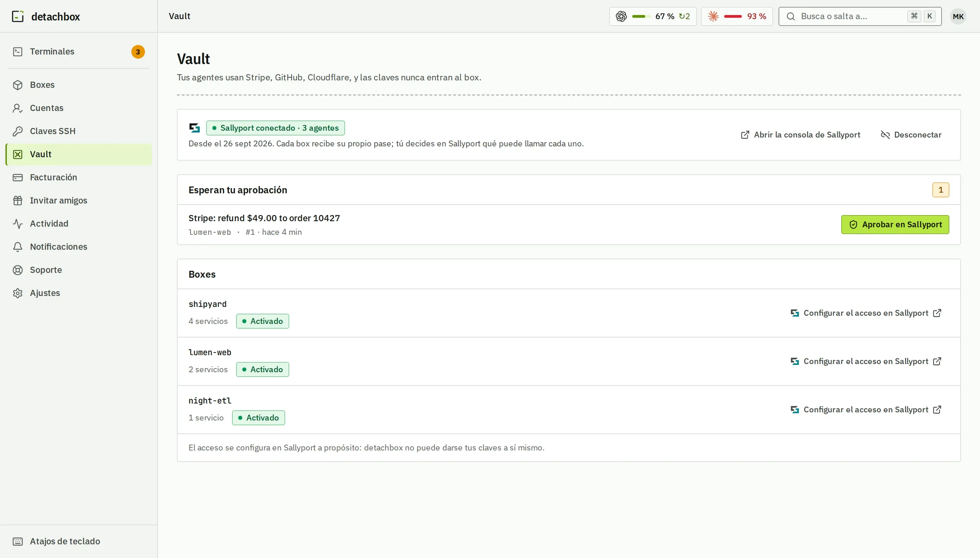This screenshot has width=980, height=558.
Task: Configure Sallyport access for lumen-web
Action: (x=866, y=361)
